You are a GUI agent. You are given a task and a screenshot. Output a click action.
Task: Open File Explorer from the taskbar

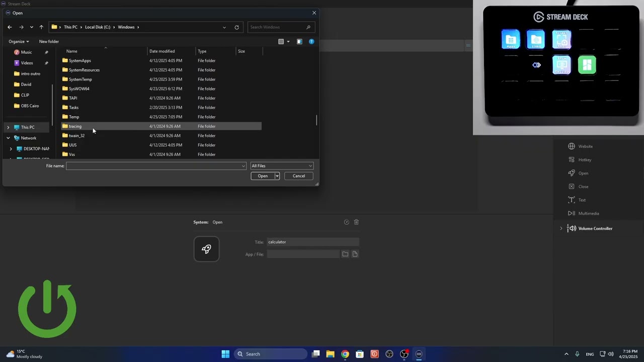point(330,354)
